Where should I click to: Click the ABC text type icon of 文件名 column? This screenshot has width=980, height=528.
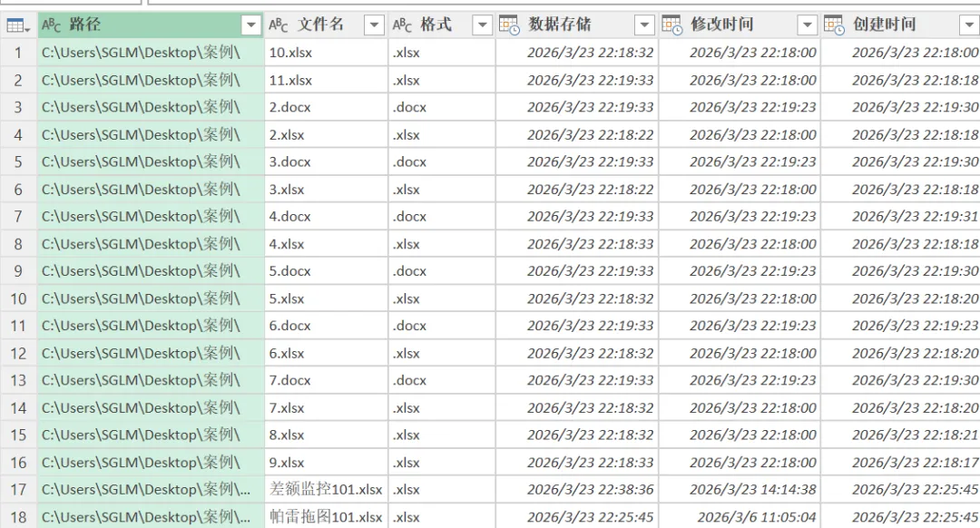[279, 25]
